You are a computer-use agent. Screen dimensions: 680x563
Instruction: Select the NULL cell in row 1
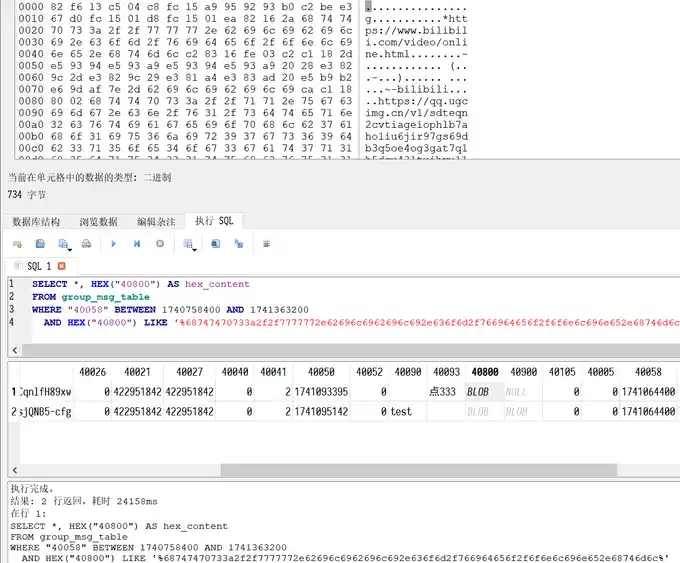(523, 392)
